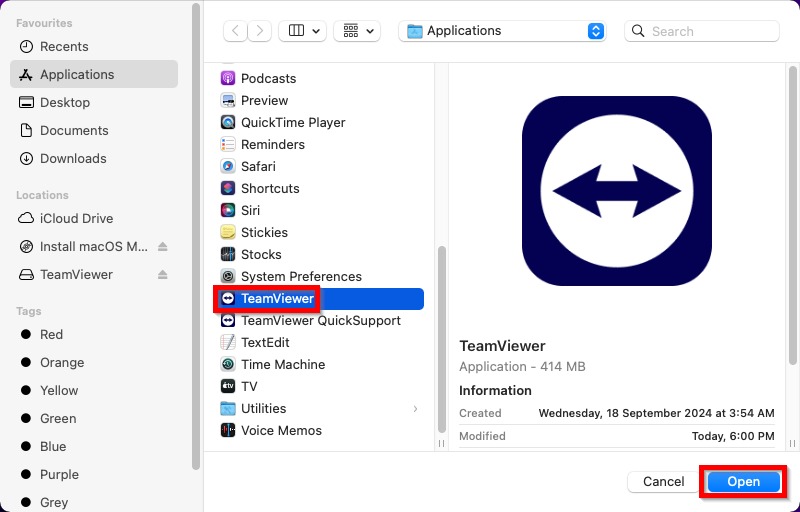Click the TeamViewer QuickSupport app icon
This screenshot has height=512, width=800.
coord(228,321)
